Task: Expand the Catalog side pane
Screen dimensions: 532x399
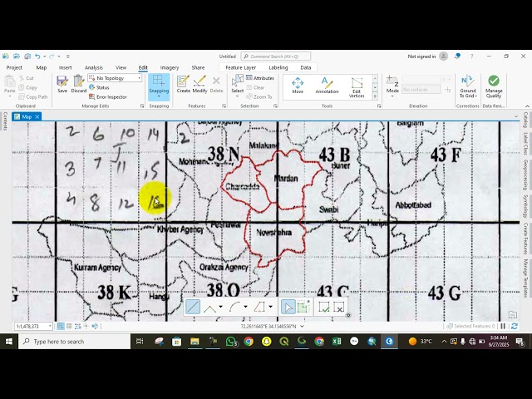Action: [x=525, y=120]
